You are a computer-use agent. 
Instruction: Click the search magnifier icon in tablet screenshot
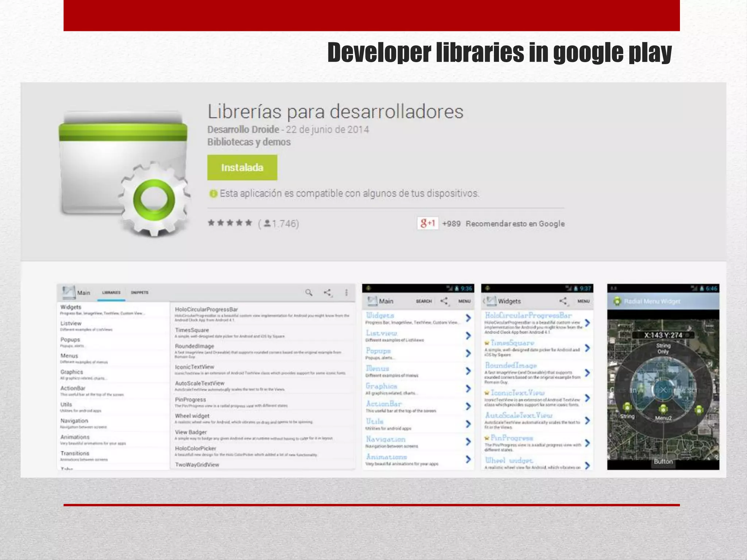coord(309,292)
